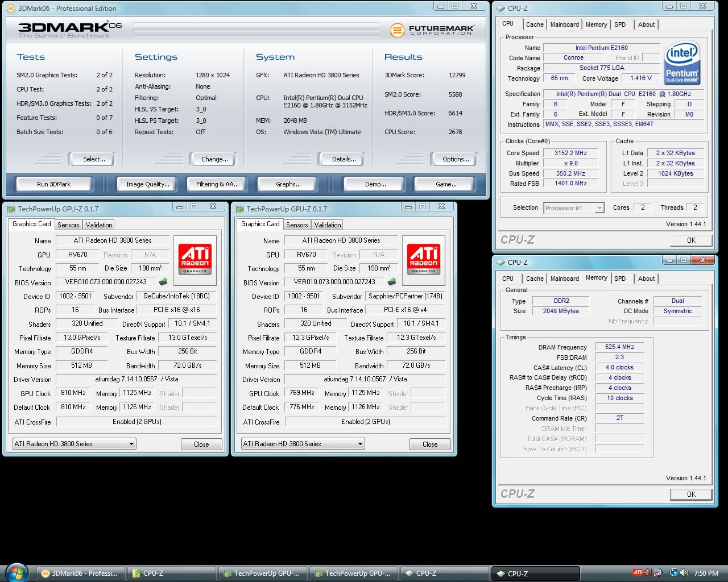Click the white volume speaker tray icon
The image size is (728, 582).
(684, 573)
